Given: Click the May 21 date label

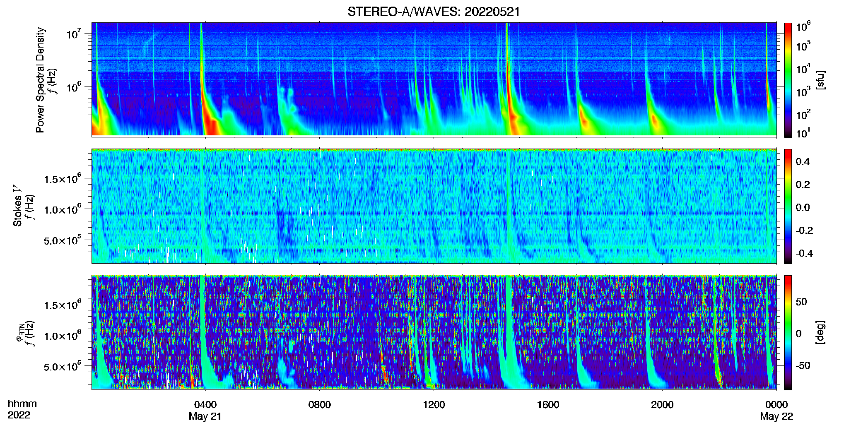Looking at the screenshot, I should tap(205, 416).
